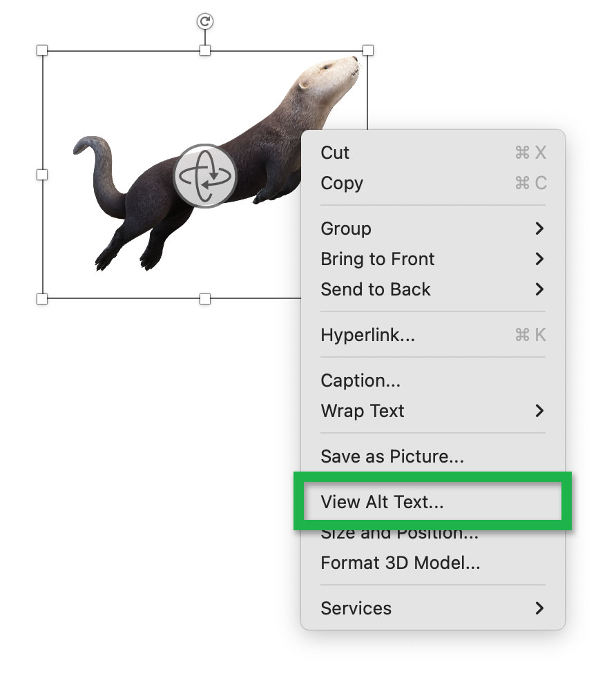Click the bottom-middle resize handle

204,300
